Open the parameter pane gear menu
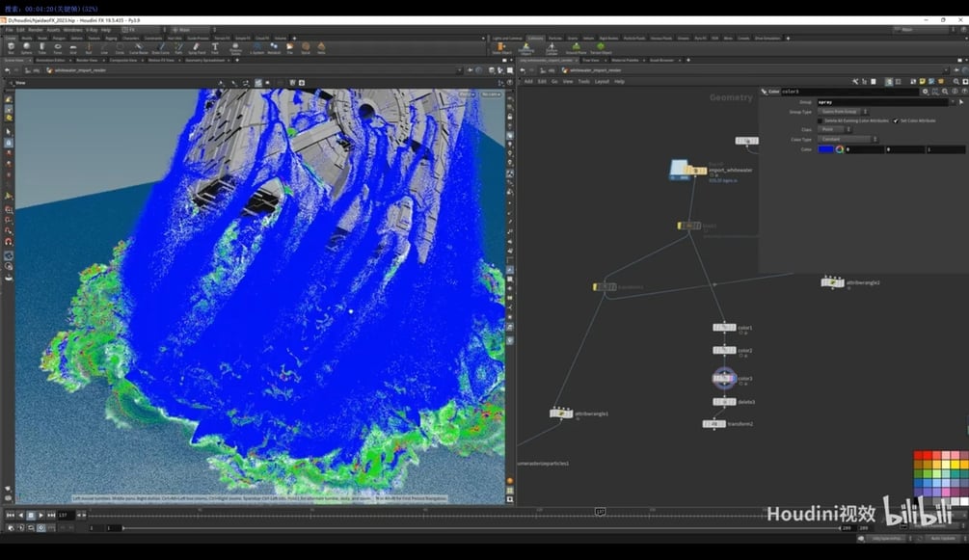The image size is (969, 560). tap(925, 92)
